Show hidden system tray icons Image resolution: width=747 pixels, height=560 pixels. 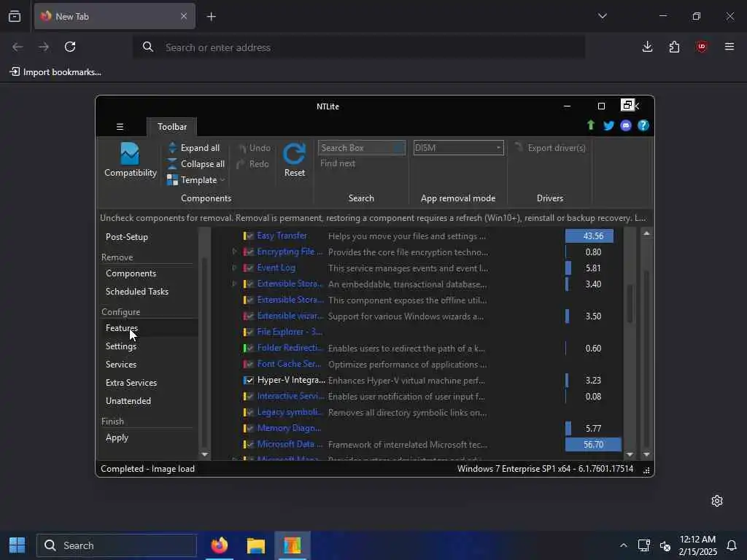point(623,545)
